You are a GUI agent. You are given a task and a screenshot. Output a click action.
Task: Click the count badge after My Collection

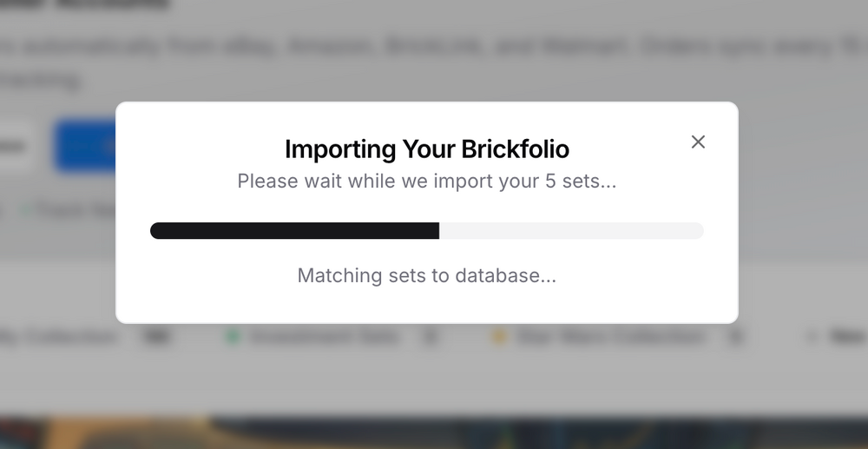coord(158,337)
